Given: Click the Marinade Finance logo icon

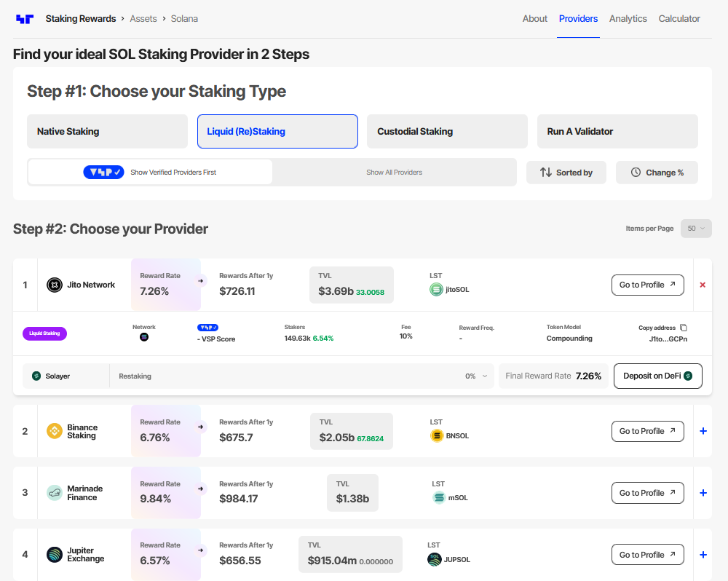Looking at the screenshot, I should click(55, 493).
